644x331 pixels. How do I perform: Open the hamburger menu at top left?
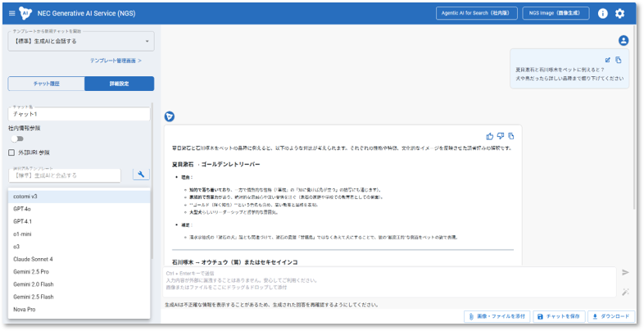11,13
